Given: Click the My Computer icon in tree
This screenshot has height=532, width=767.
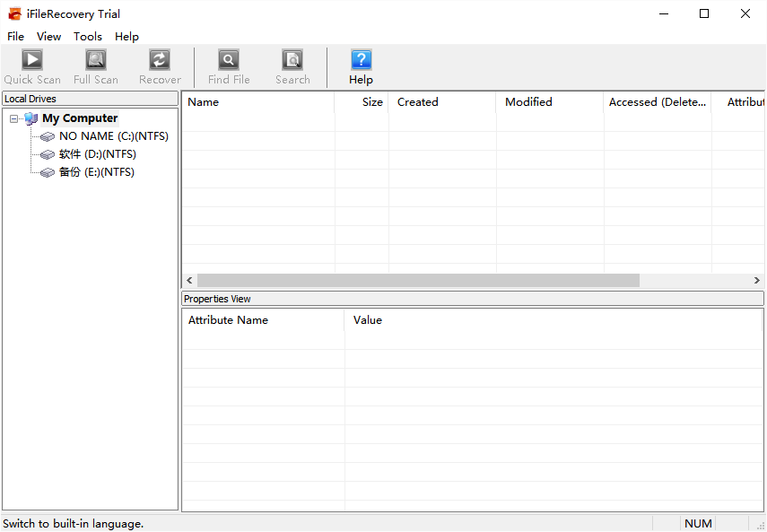Looking at the screenshot, I should 31,118.
